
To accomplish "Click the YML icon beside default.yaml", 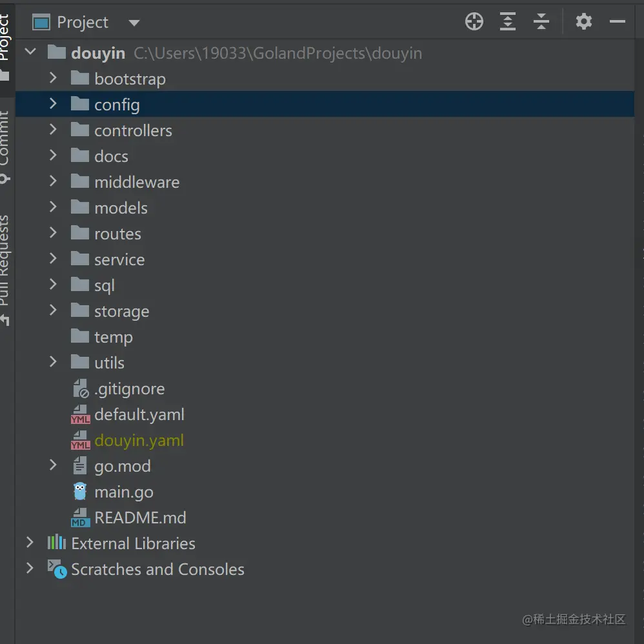I will click(x=80, y=415).
